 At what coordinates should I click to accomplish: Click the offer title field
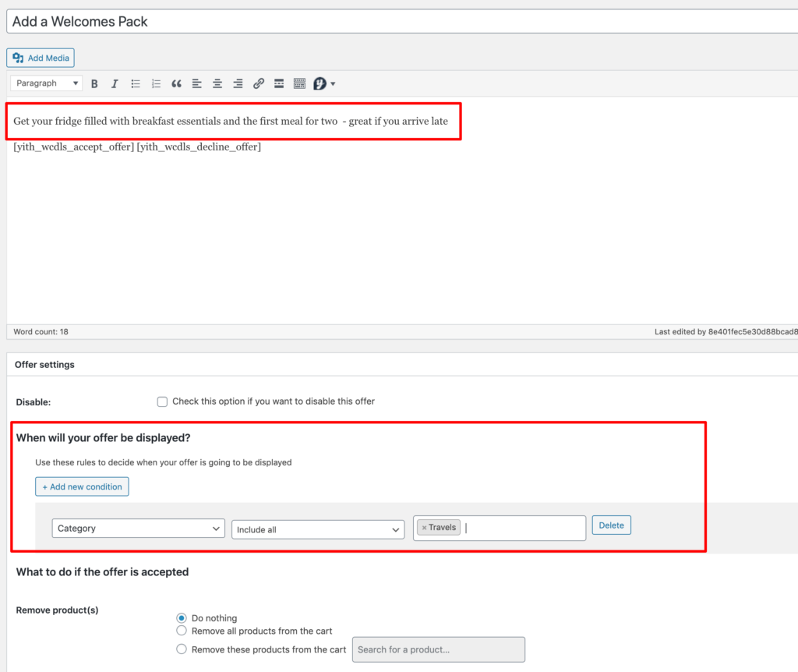click(x=402, y=21)
